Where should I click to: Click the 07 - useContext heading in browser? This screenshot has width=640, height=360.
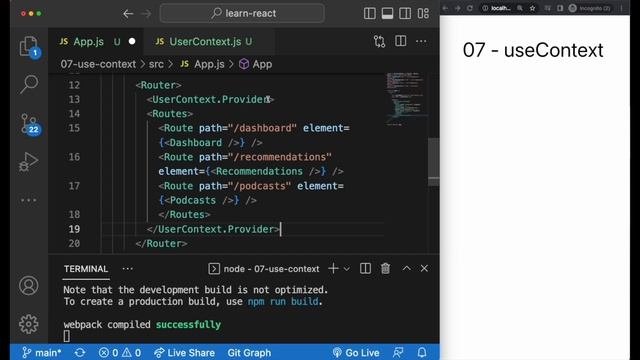533,50
